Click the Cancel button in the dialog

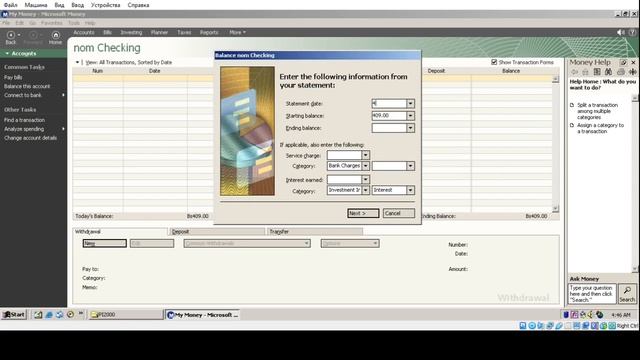coord(399,213)
